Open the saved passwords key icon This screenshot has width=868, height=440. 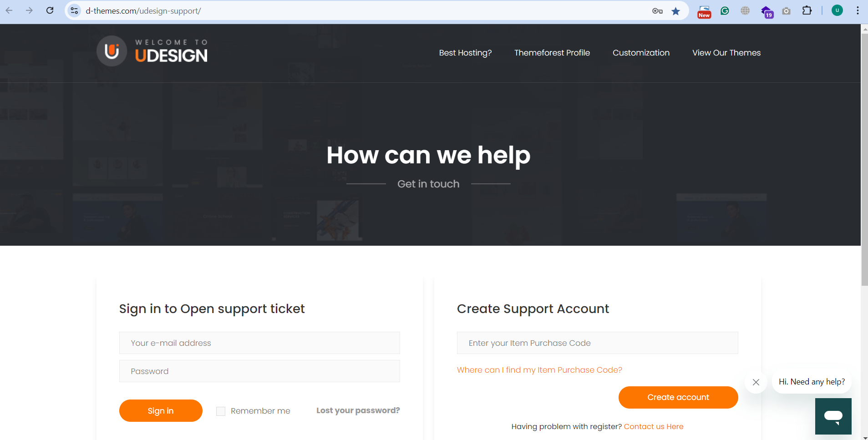coord(657,11)
